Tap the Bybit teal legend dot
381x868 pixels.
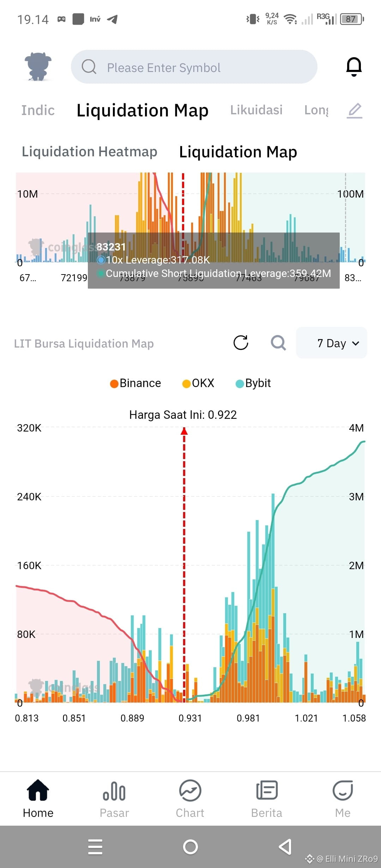pos(240,384)
